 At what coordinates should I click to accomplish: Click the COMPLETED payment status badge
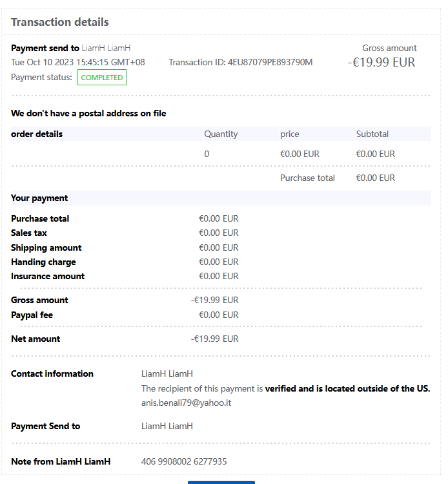(101, 78)
